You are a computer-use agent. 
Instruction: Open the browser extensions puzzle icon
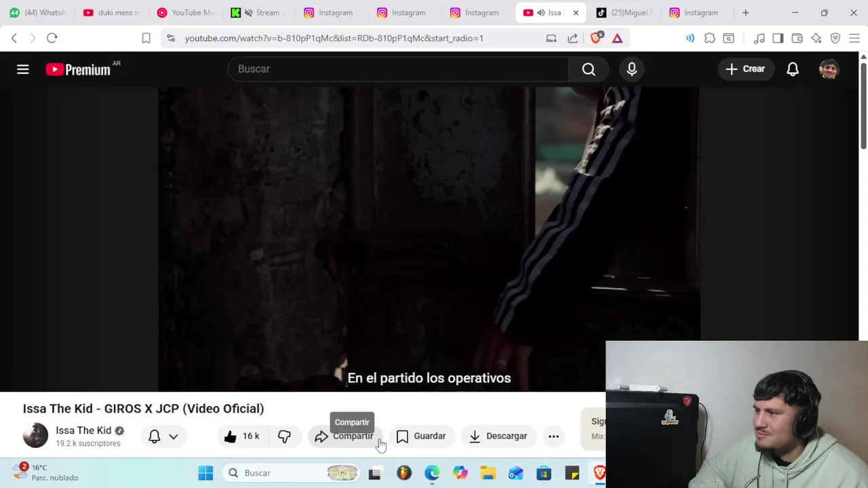click(709, 38)
